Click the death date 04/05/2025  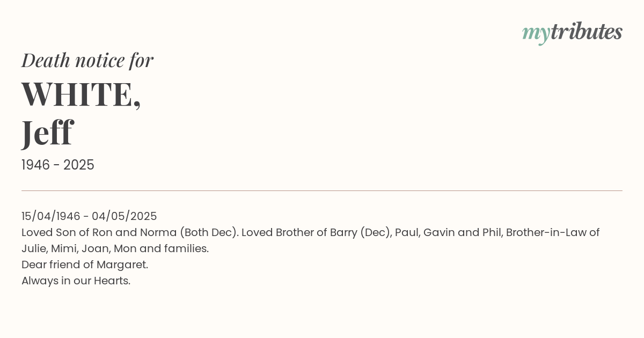point(125,216)
